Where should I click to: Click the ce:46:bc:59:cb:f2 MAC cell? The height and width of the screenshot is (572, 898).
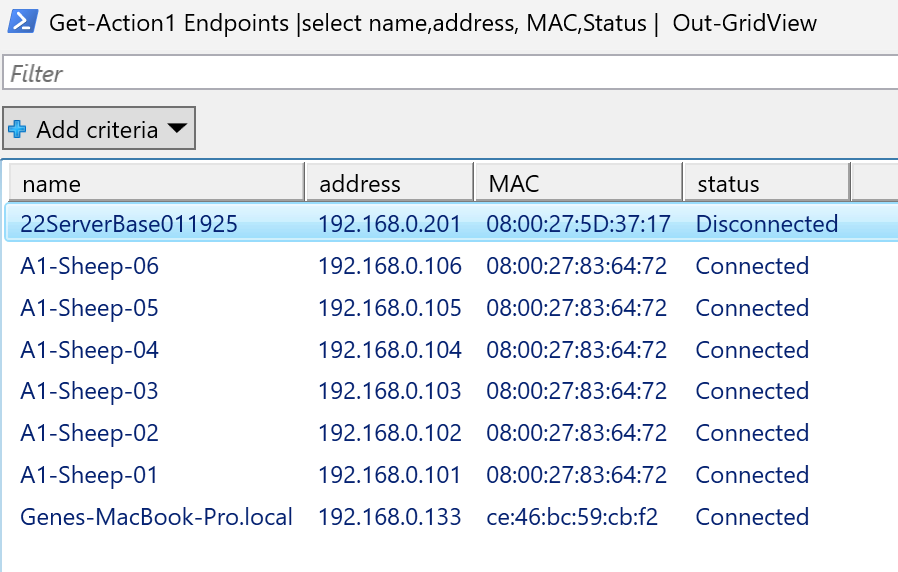point(572,517)
